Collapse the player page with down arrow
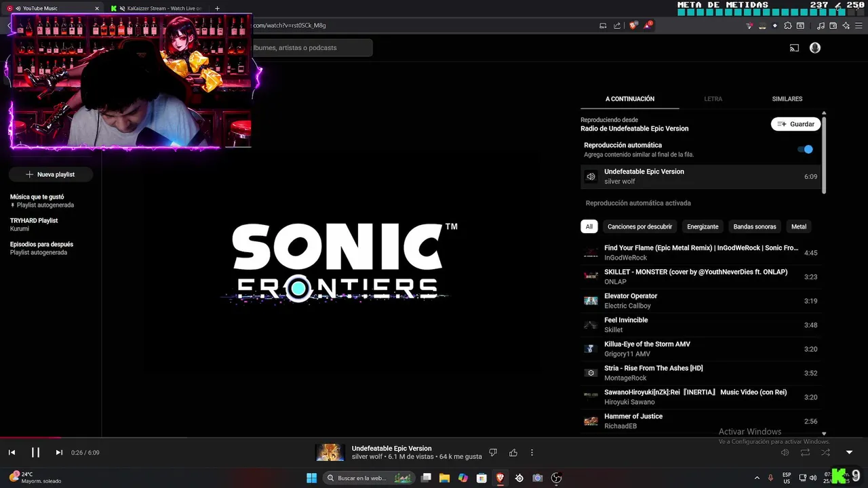Viewport: 868px width, 488px height. [849, 452]
